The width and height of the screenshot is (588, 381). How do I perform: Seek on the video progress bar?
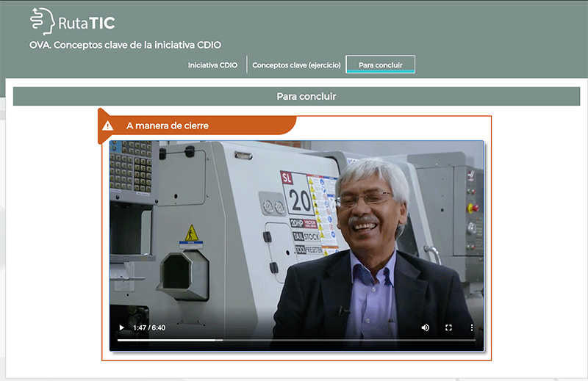297,340
